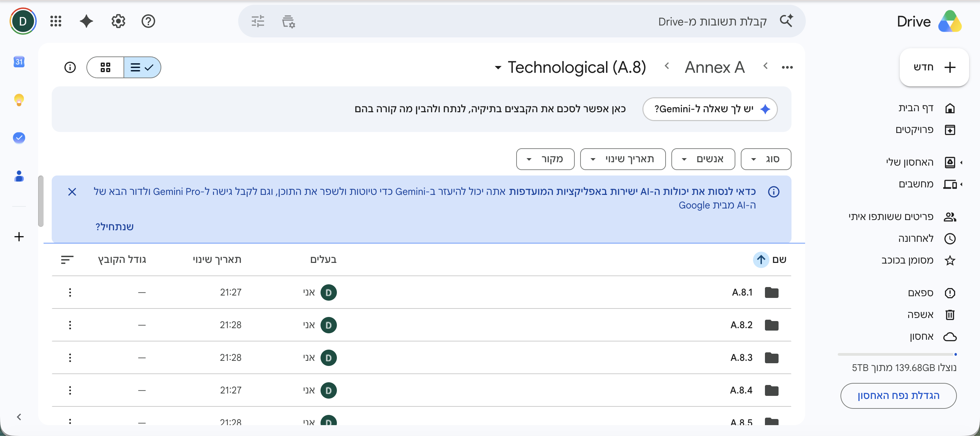Open breadcrumb overflow three dots menu

pos(787,67)
